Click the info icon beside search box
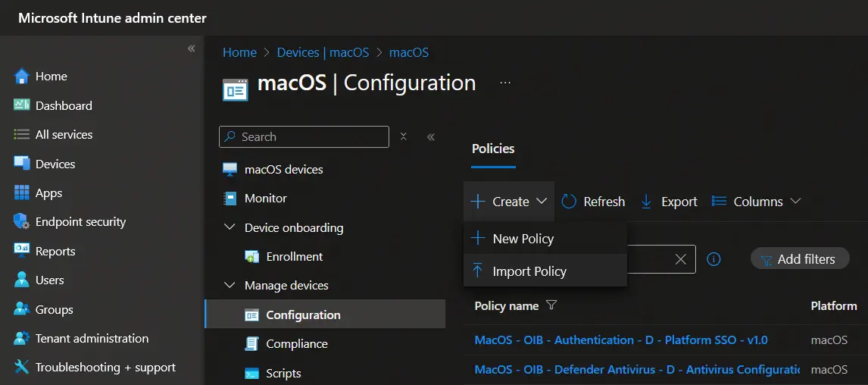The height and width of the screenshot is (385, 868). pos(713,259)
